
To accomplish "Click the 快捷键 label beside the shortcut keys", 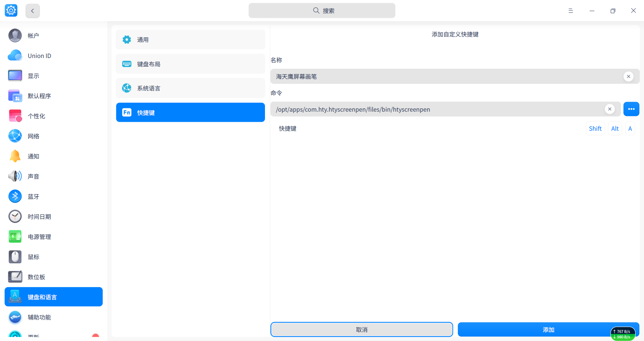I will coord(288,128).
